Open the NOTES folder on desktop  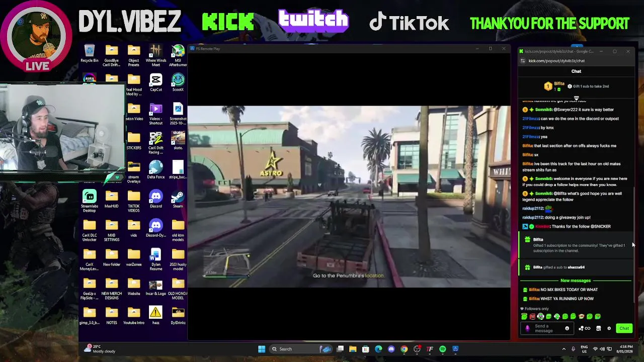[112, 315]
